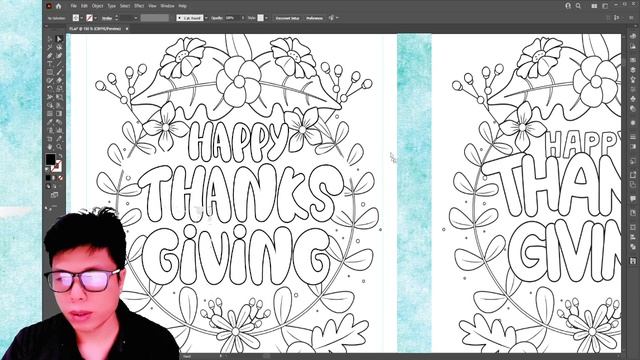Image resolution: width=640 pixels, height=360 pixels.
Task: Select the Eraser tool
Action: pos(59,80)
